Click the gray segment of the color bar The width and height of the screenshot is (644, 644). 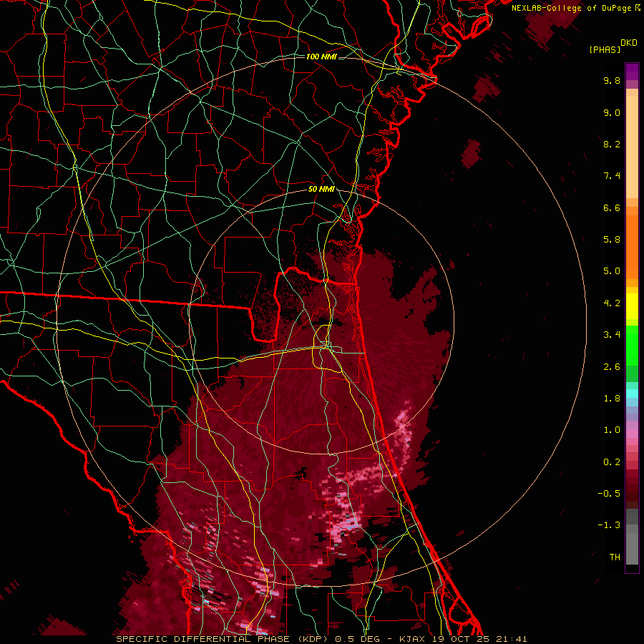point(632,537)
